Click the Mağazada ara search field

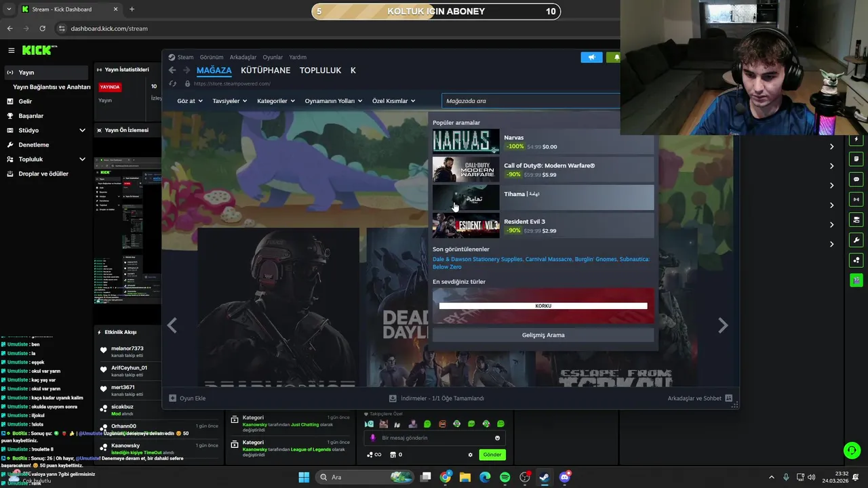[531, 101]
